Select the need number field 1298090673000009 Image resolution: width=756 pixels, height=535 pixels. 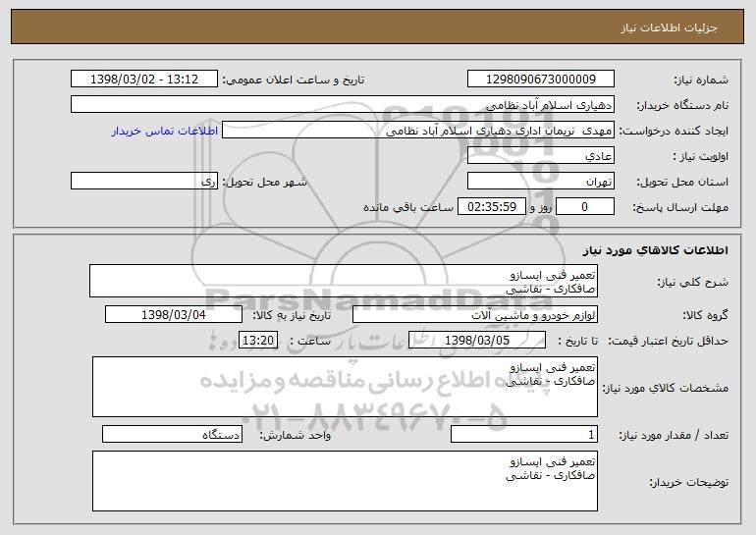coord(540,80)
